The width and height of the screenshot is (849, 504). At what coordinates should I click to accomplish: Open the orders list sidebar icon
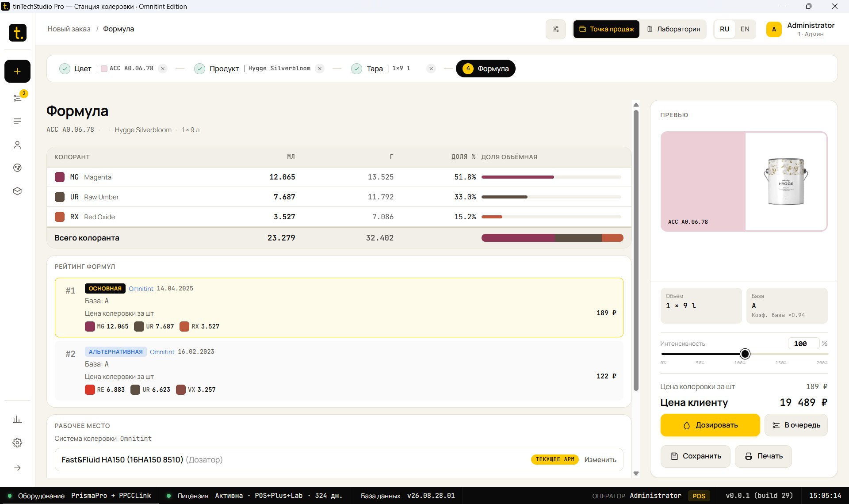[x=17, y=121]
